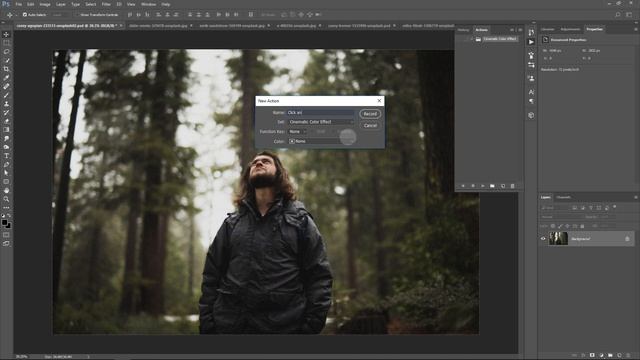Click Cancel in the New Action dialog

tap(370, 126)
